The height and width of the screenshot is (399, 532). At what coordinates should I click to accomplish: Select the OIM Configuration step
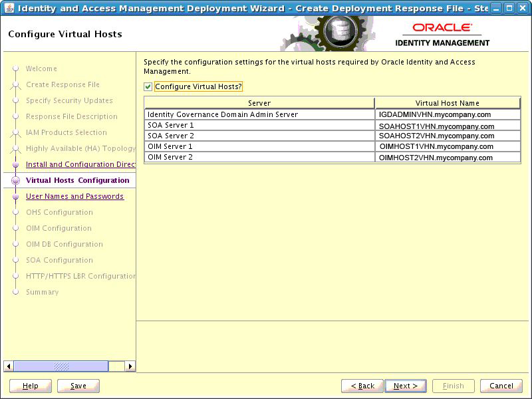59,228
